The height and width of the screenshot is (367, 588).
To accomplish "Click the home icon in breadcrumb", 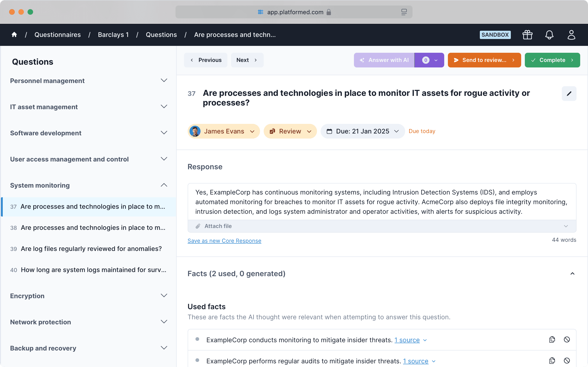I will tap(14, 35).
